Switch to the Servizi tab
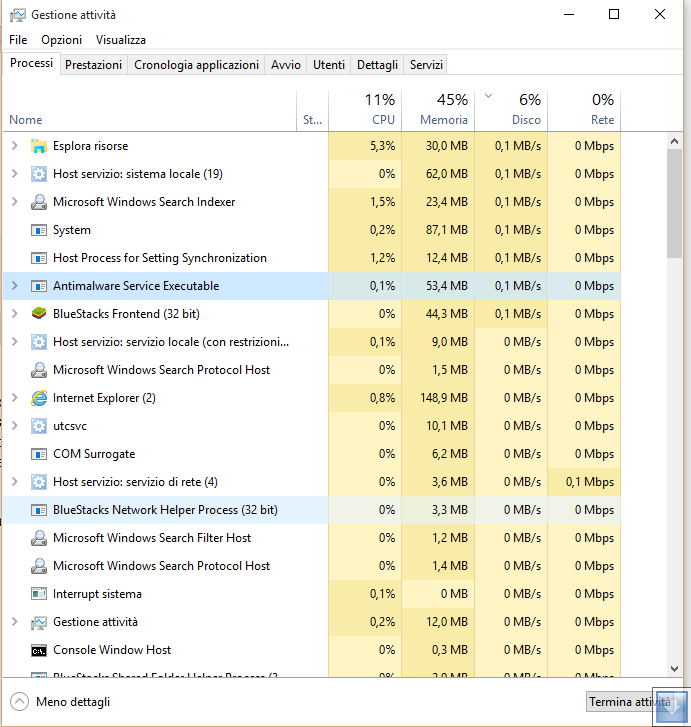Image resolution: width=691 pixels, height=727 pixels. (x=426, y=65)
